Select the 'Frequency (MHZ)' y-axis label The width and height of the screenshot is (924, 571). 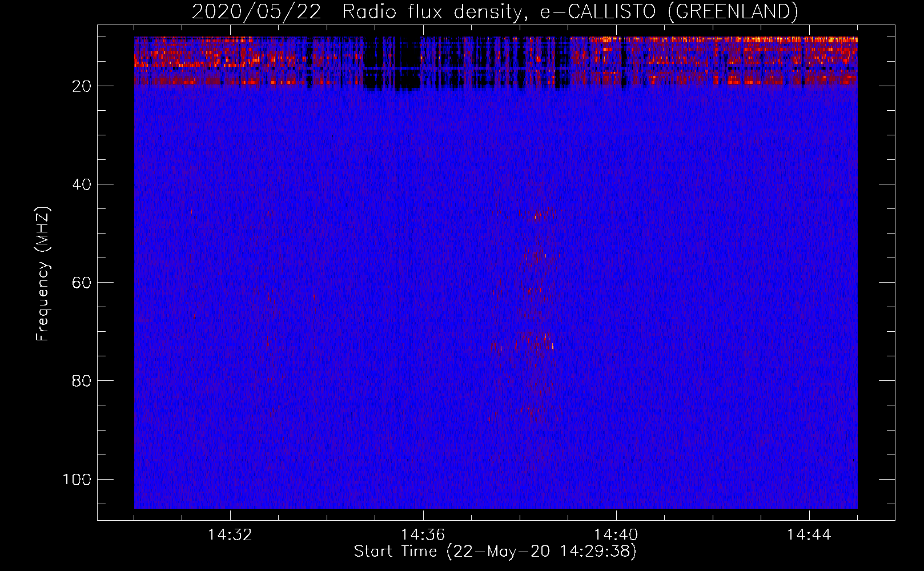tap(43, 274)
